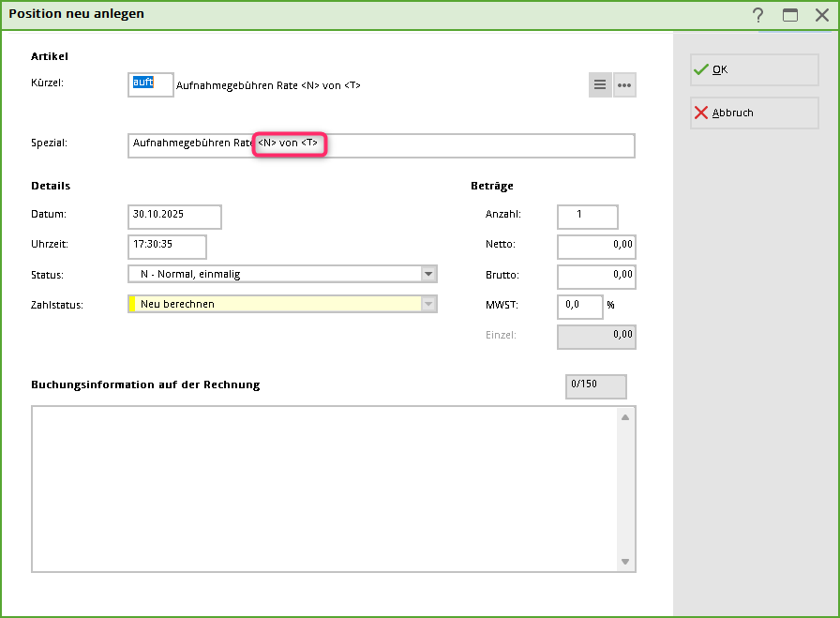840x618 pixels.
Task: Expand the Status dropdown arrow
Action: click(428, 275)
